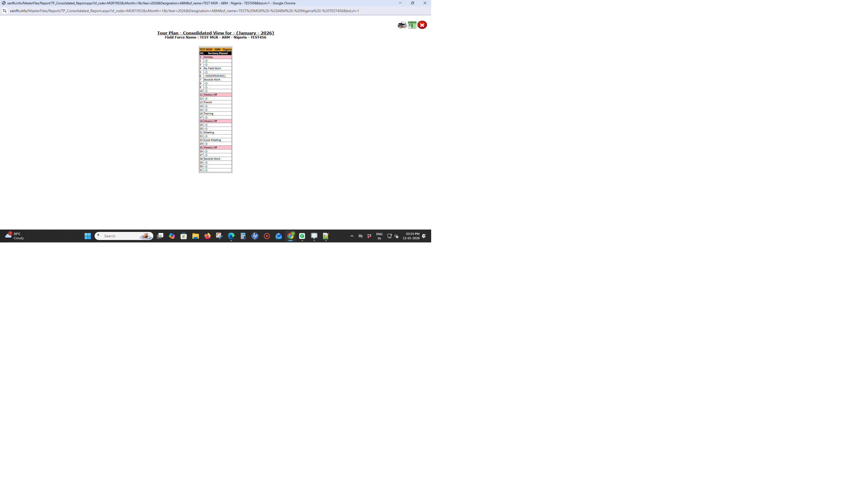Viewport: 868px width, 487px height.
Task: Click the URL address bar
Action: tap(184, 11)
